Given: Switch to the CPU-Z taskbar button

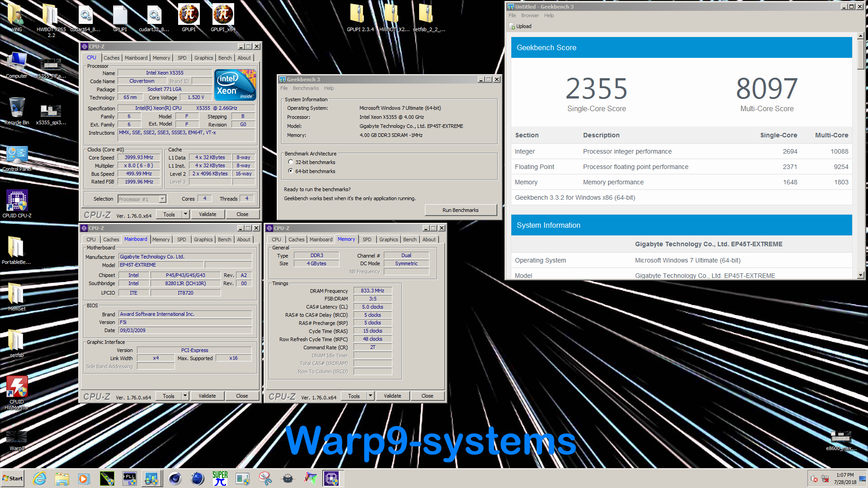Looking at the screenshot, I should (331, 479).
